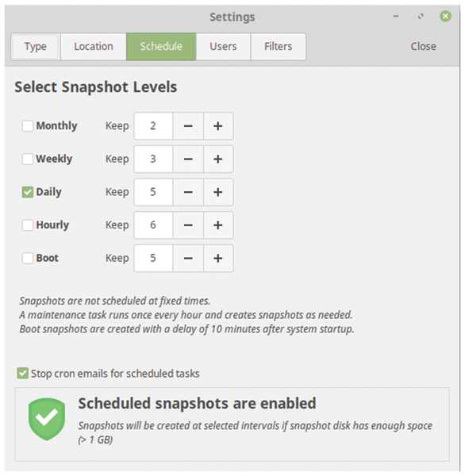Decrease Boot keep count with minus
The image size is (465, 476).
coord(188,259)
